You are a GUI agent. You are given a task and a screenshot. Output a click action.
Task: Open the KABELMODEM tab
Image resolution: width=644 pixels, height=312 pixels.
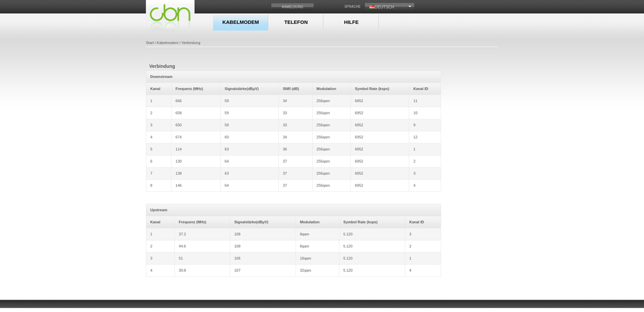pyautogui.click(x=241, y=22)
